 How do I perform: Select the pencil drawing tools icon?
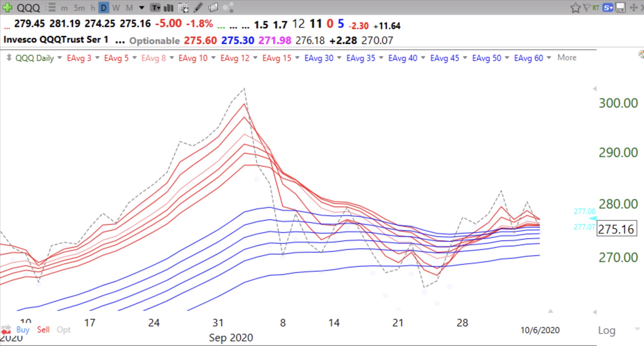tap(198, 7)
